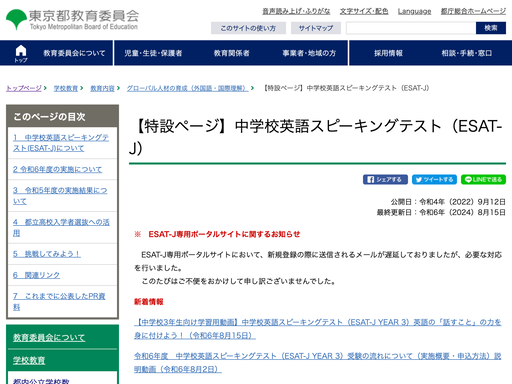The image size is (512, 384).
Task: Open the 令和6年度 受験の流れ説明動画 link
Action: click(318, 363)
